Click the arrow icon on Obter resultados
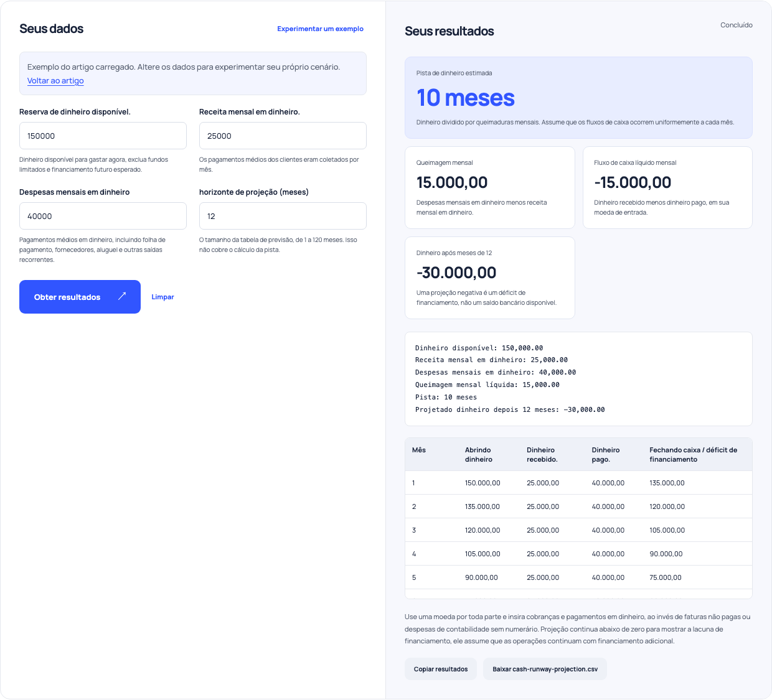Viewport: 772px width, 700px height. point(122,296)
